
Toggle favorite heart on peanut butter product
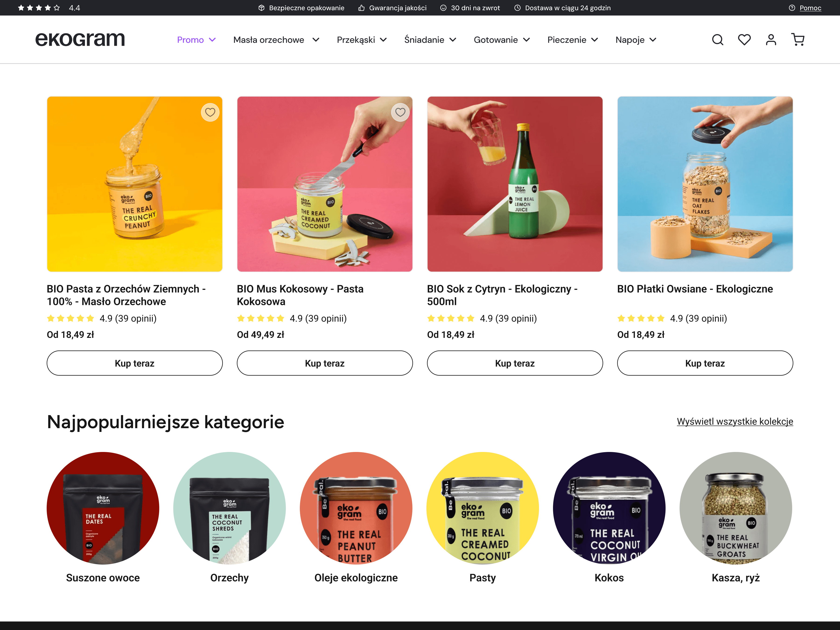coord(210,112)
